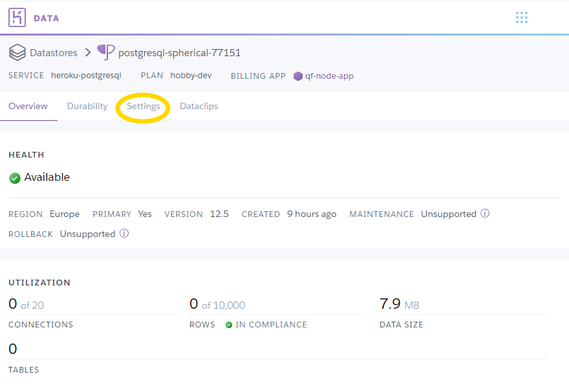Click the Datastores stack icon
The width and height of the screenshot is (569, 392).
tap(17, 52)
